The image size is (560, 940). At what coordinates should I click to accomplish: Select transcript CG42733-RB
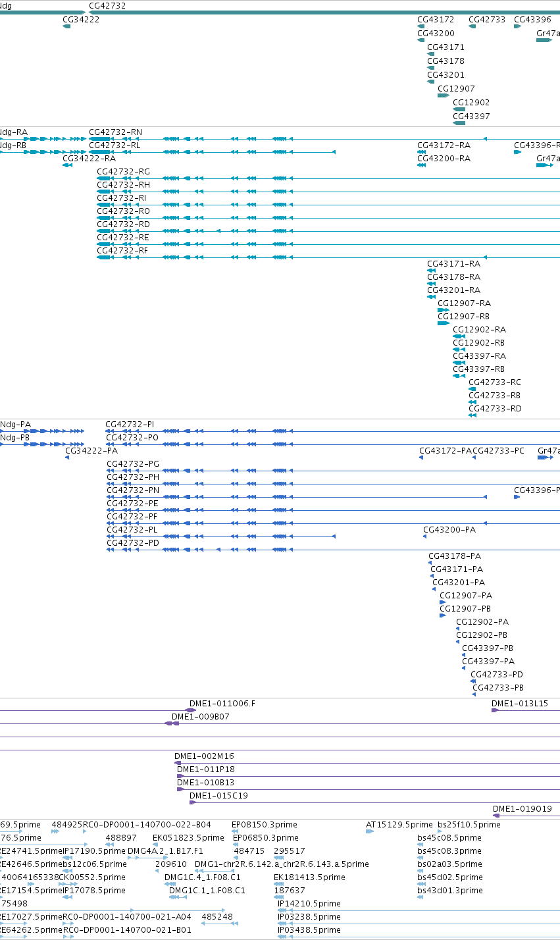click(x=494, y=396)
